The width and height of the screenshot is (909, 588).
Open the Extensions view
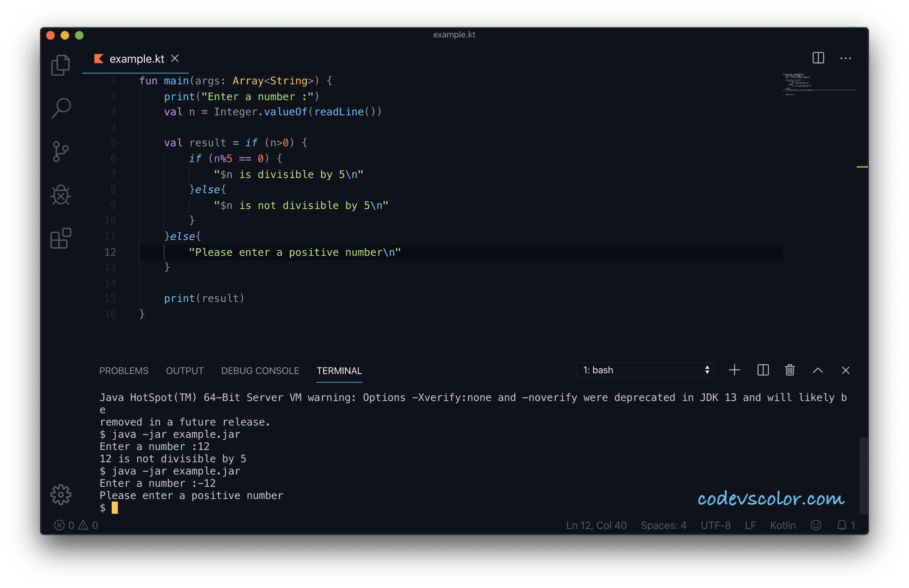click(x=60, y=239)
